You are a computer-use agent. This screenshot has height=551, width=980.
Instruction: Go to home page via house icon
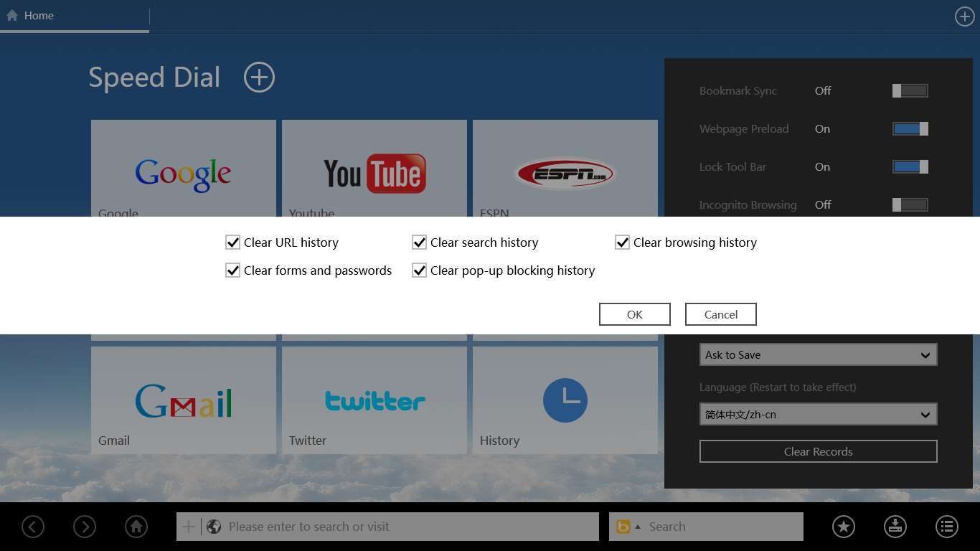coord(136,527)
